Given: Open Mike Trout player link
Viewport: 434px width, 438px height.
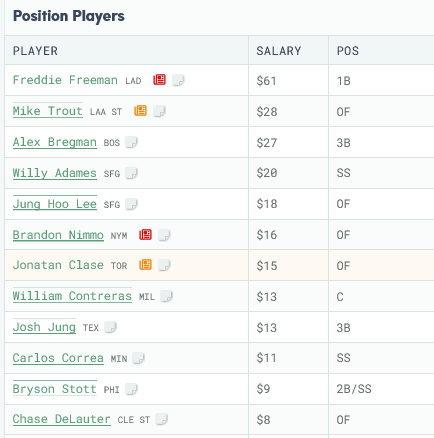Looking at the screenshot, I should [x=48, y=111].
